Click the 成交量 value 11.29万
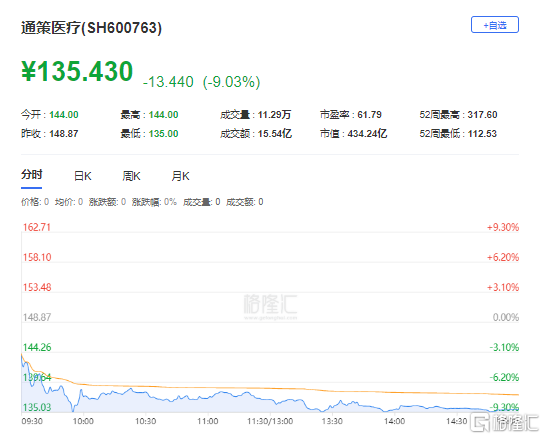Viewport: 545px width, 439px height. pyautogui.click(x=275, y=115)
